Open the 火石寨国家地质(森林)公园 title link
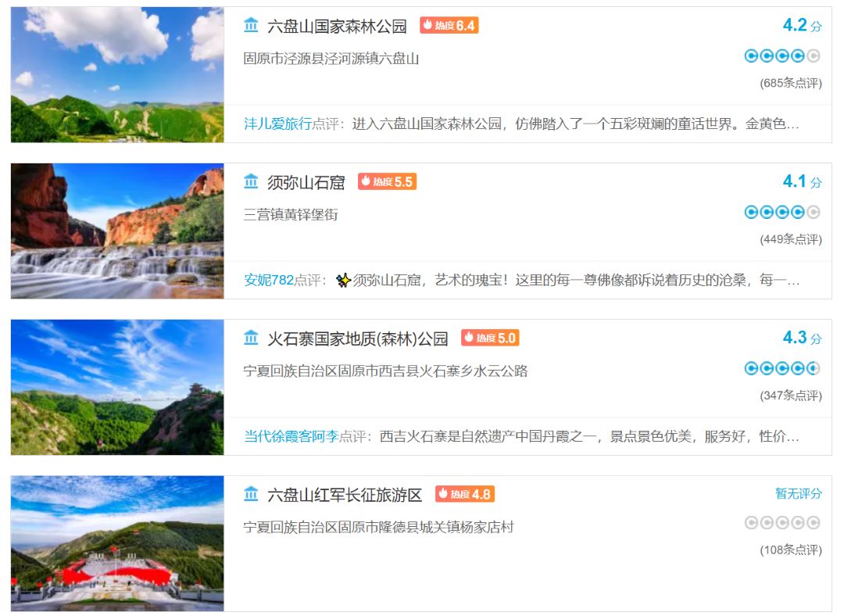 [x=357, y=338]
